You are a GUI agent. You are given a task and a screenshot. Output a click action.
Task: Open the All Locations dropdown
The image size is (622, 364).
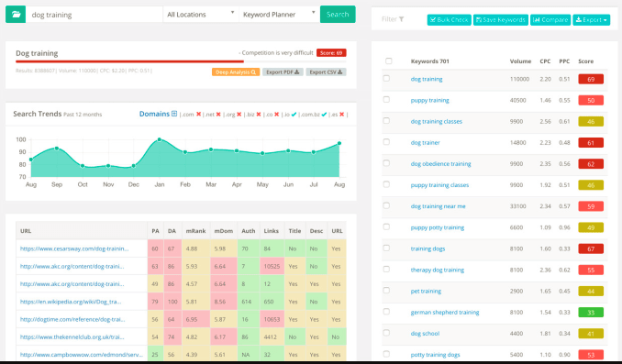tap(201, 15)
